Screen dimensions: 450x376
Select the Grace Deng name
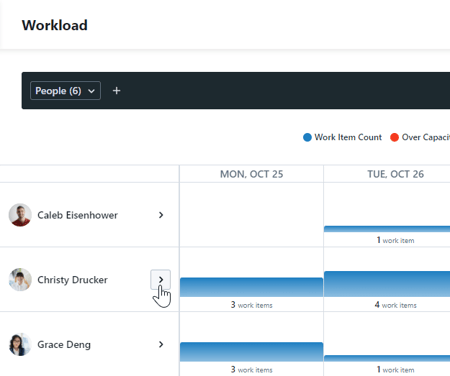64,344
